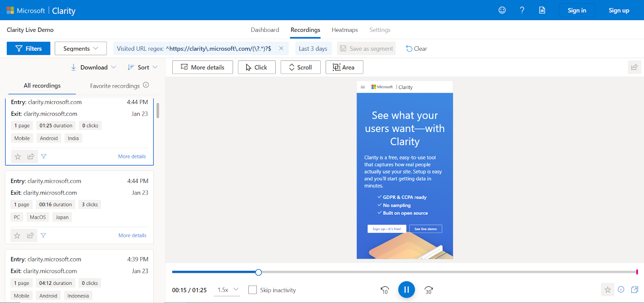
Task: Go to the Heatmaps tab
Action: coord(345,30)
